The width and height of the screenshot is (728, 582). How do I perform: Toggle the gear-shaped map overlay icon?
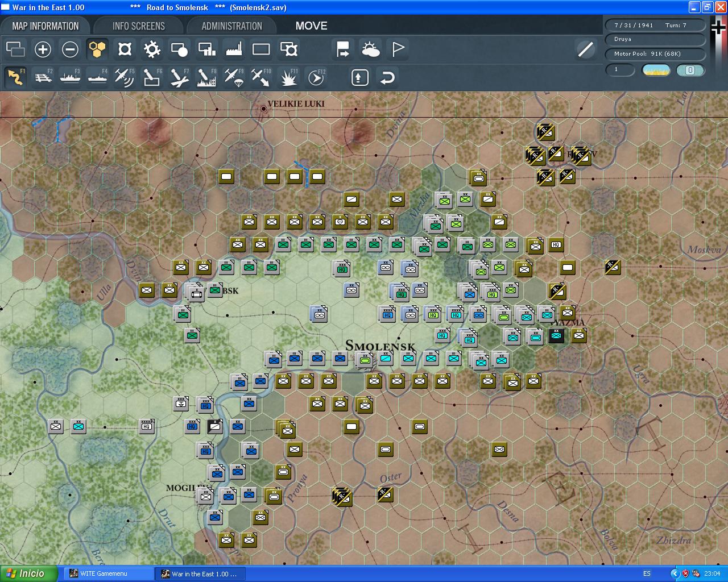tap(152, 49)
